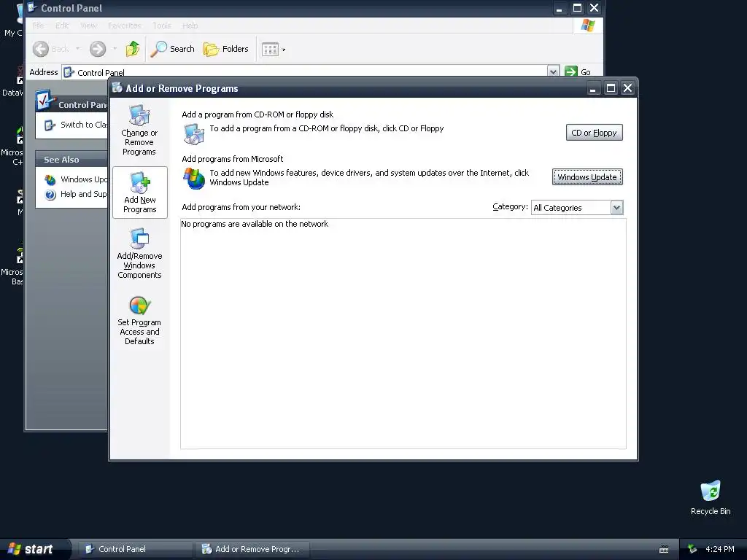Open Forward history dropdown arrow
747x560 pixels.
click(115, 49)
